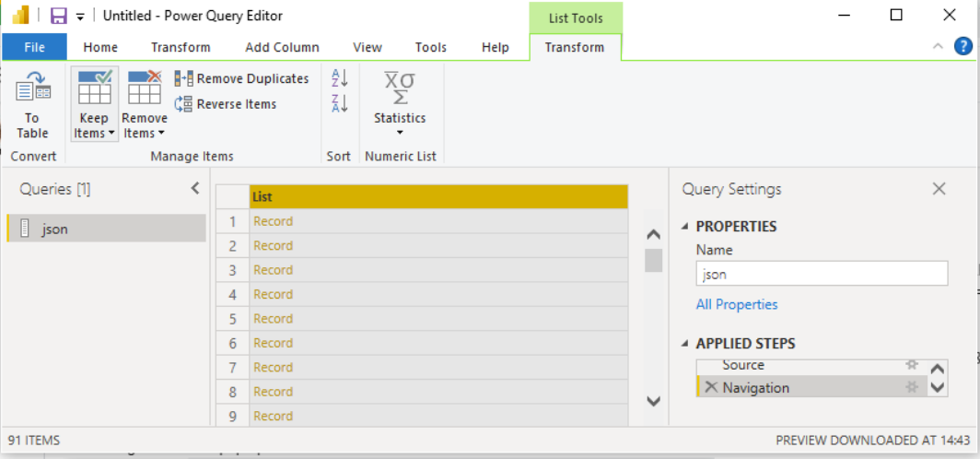Open the Statistics dropdown
This screenshot has height=459, width=980.
[x=400, y=103]
